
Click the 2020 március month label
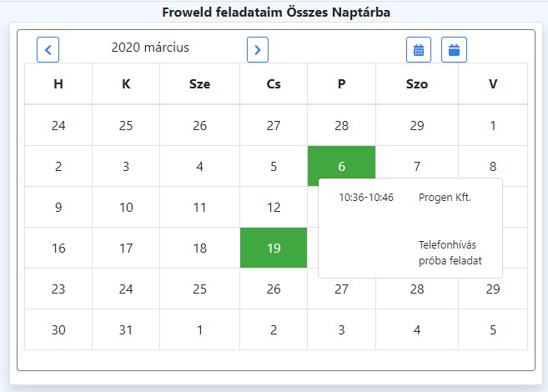(150, 48)
